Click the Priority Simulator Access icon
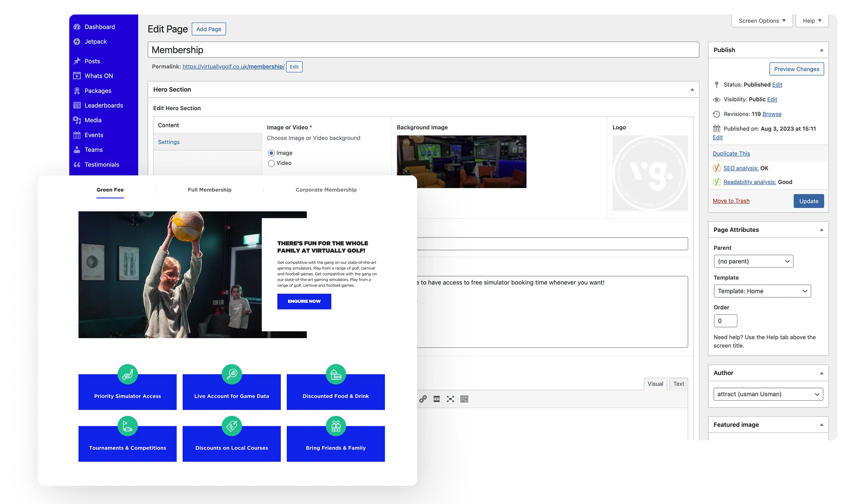Viewport: 853px width, 504px height. [128, 374]
